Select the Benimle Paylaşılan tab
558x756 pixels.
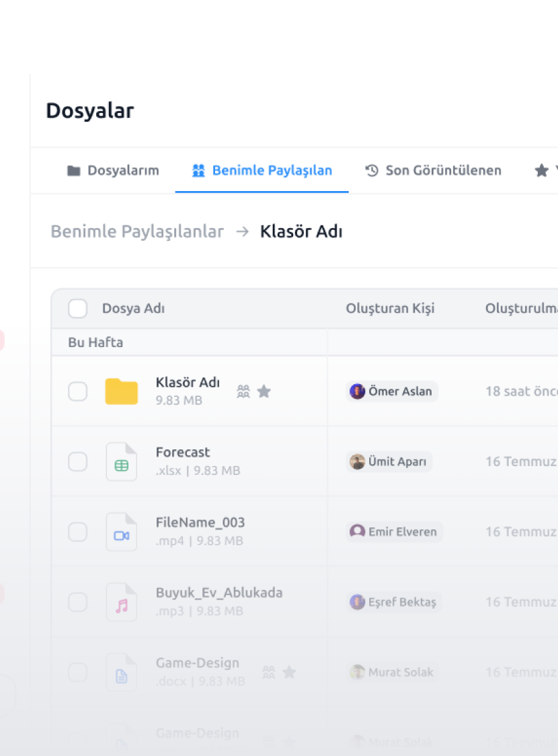(262, 171)
